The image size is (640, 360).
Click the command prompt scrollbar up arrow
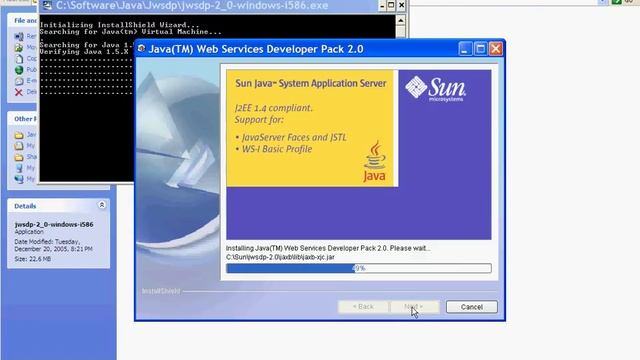coord(401,20)
